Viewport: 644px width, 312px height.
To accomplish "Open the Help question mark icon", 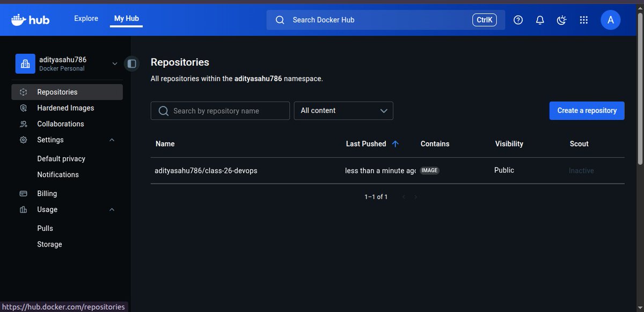I will 518,20.
